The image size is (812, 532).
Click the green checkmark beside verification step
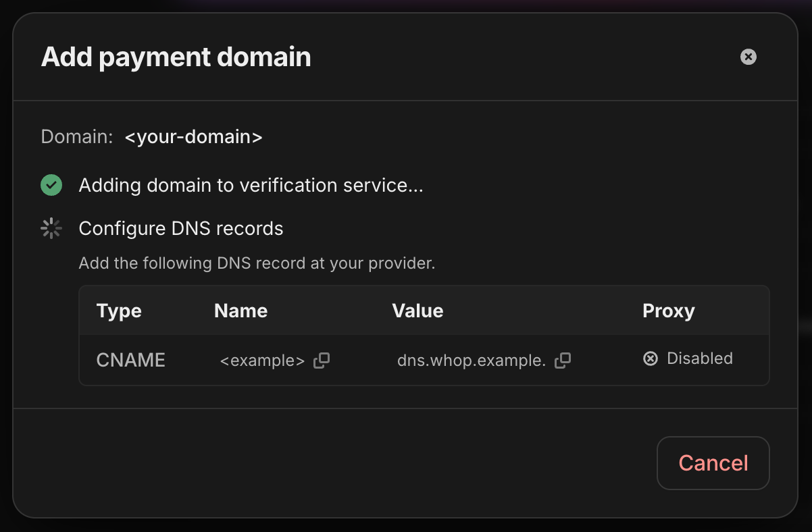51,184
